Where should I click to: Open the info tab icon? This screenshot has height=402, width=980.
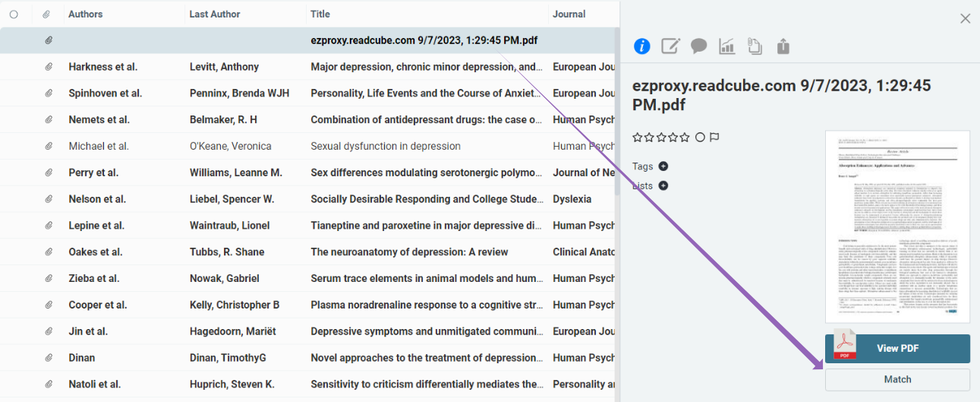[x=642, y=46]
